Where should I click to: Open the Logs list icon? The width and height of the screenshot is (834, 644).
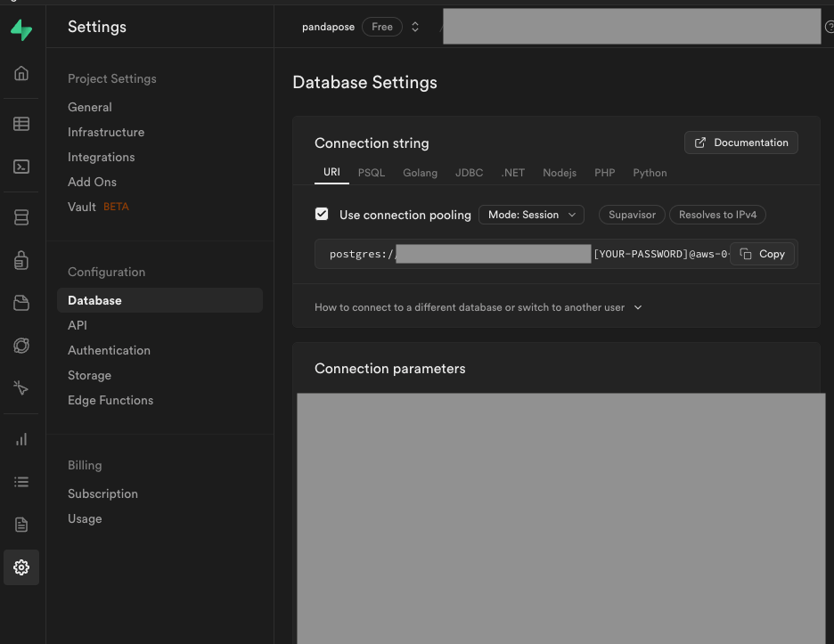(x=21, y=482)
